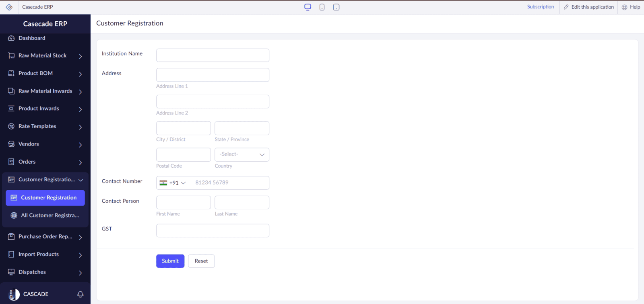Focus the GST field
Image resolution: width=644 pixels, height=304 pixels.
click(213, 230)
